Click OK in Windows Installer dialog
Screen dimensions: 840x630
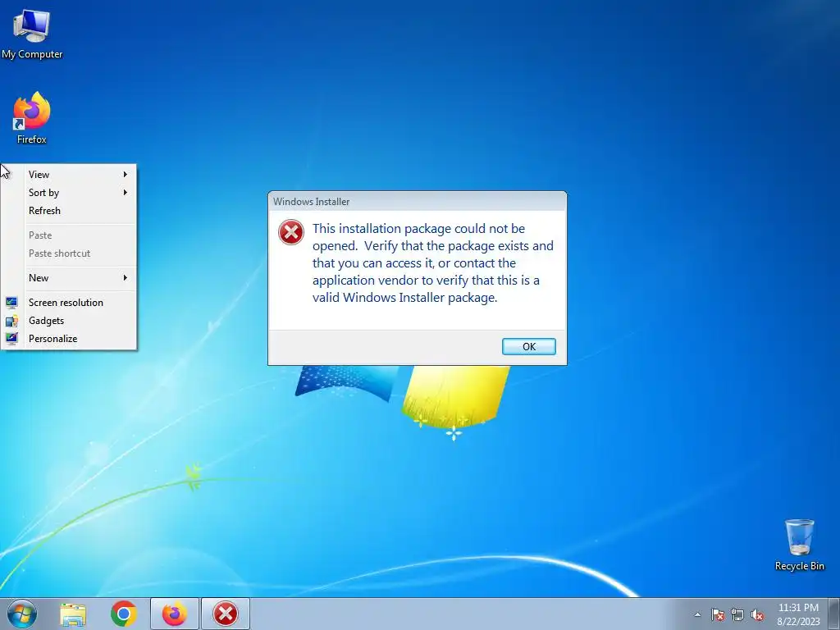click(x=529, y=347)
